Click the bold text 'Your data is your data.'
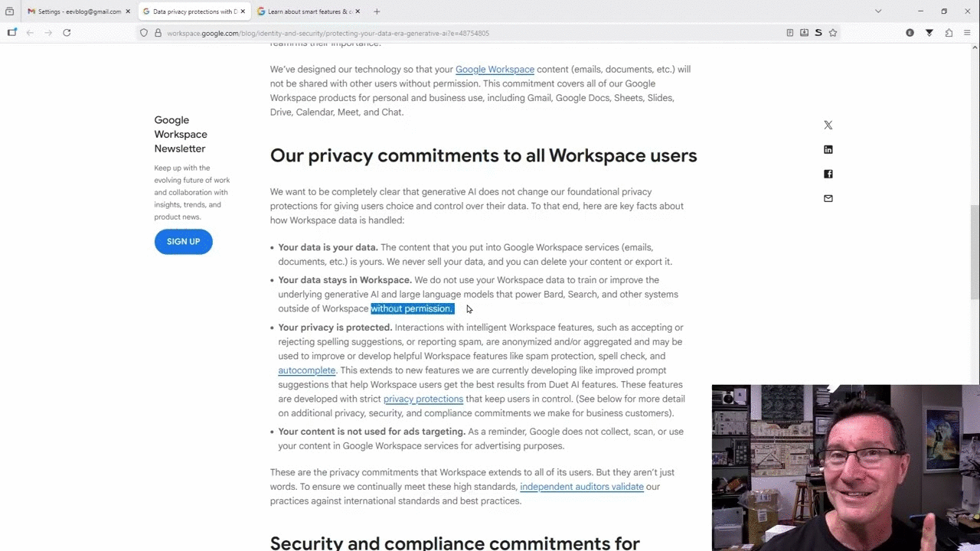The image size is (980, 551). [328, 247]
